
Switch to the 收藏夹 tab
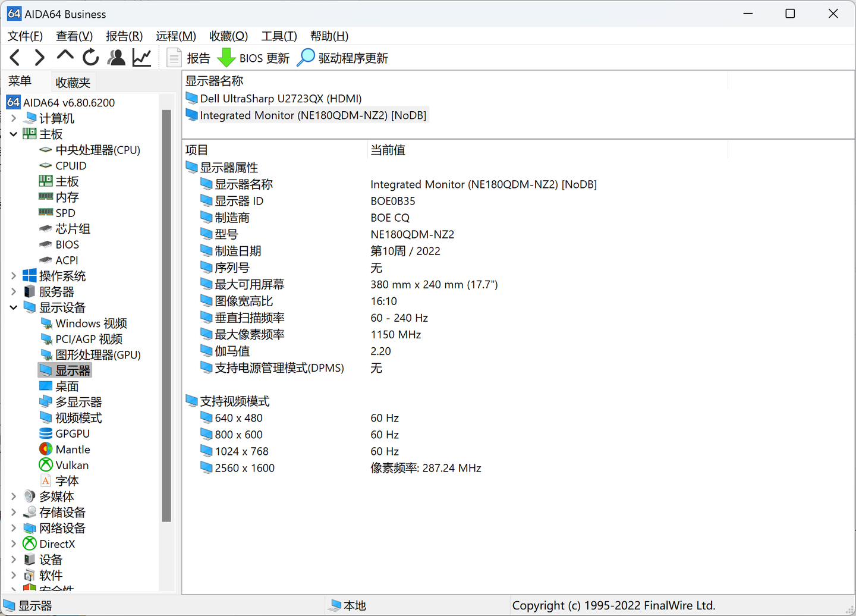tap(73, 81)
